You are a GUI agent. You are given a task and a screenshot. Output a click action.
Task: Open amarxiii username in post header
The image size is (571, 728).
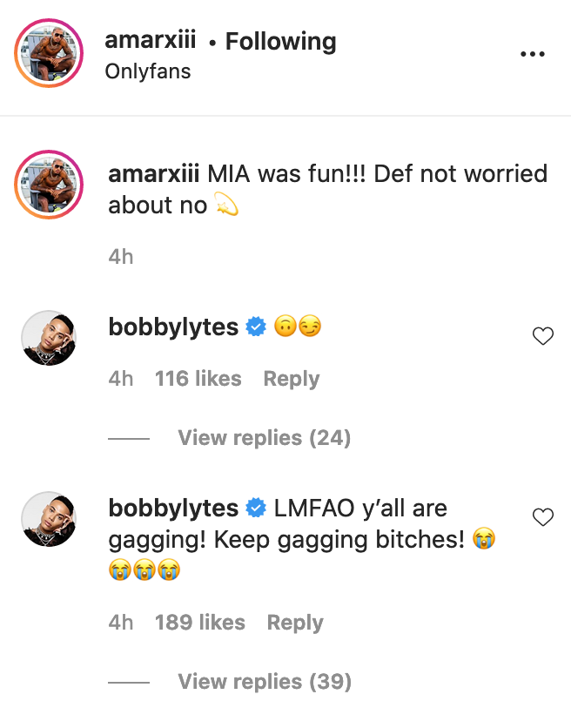[150, 41]
